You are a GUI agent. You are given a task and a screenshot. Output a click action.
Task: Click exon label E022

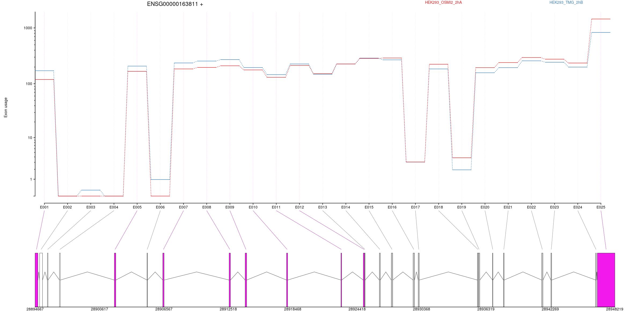pos(531,207)
